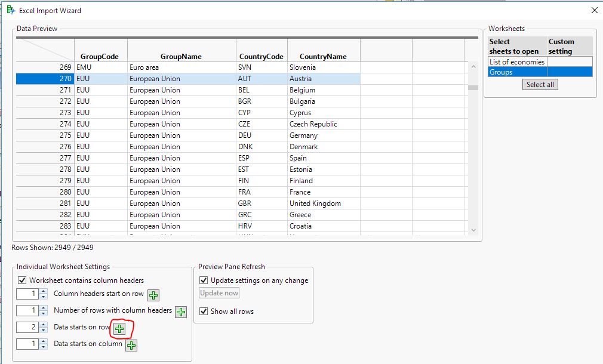Increment Data starts on column spinner
Image resolution: width=603 pixels, height=364 pixels.
point(44,342)
